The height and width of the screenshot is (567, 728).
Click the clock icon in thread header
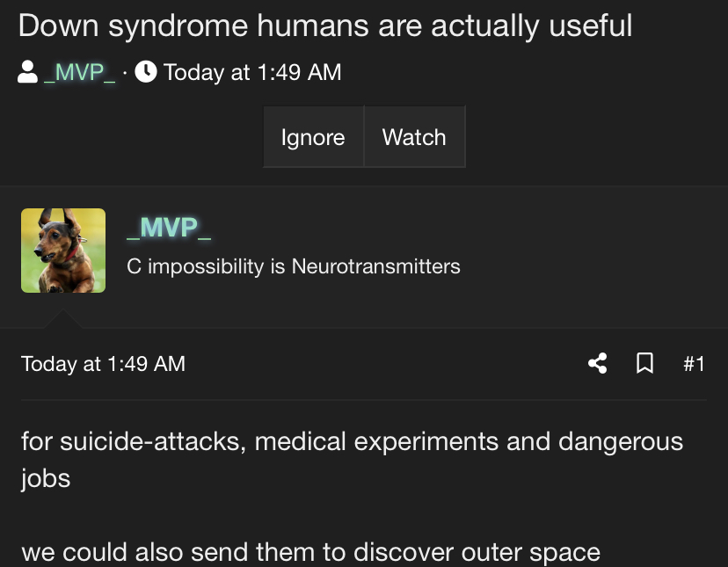[146, 72]
